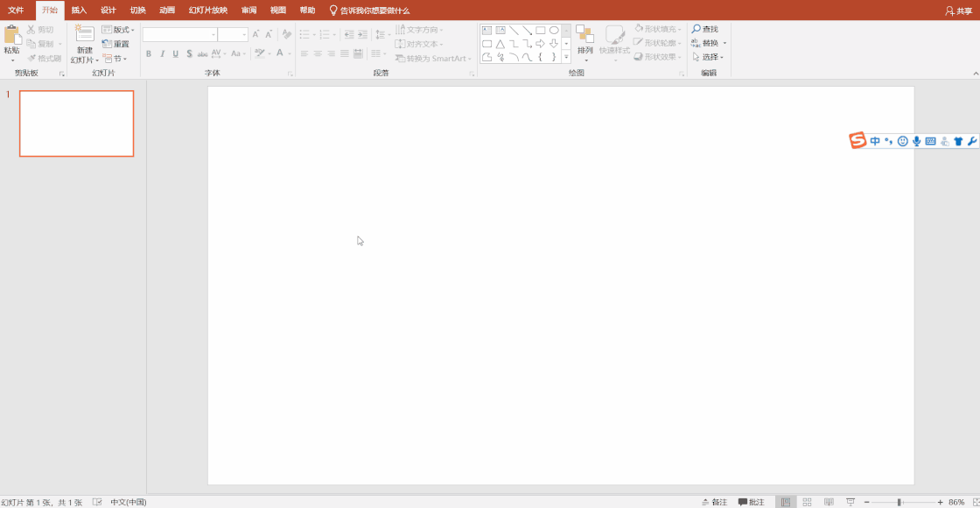Toggle Italic formatting
The image size is (980, 508).
(163, 53)
